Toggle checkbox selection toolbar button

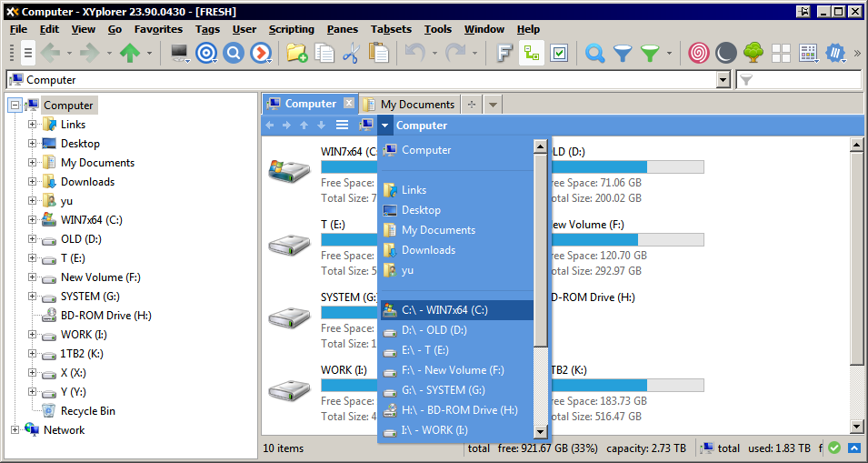click(559, 53)
